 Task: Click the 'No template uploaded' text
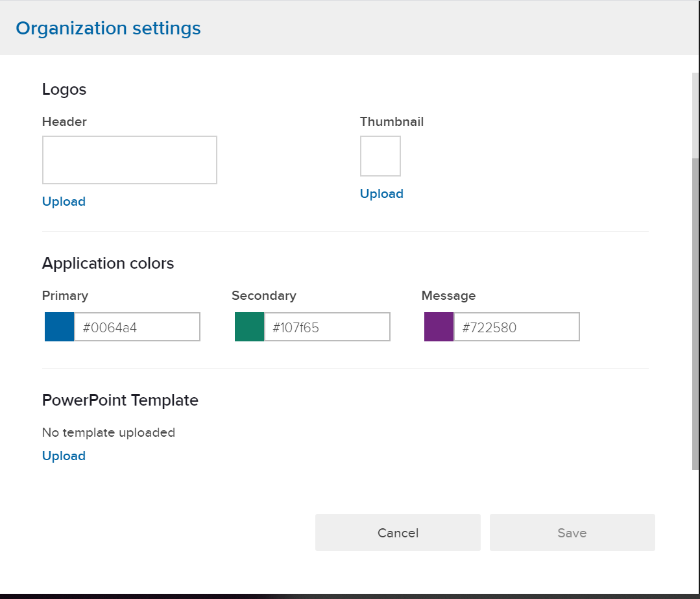point(108,432)
